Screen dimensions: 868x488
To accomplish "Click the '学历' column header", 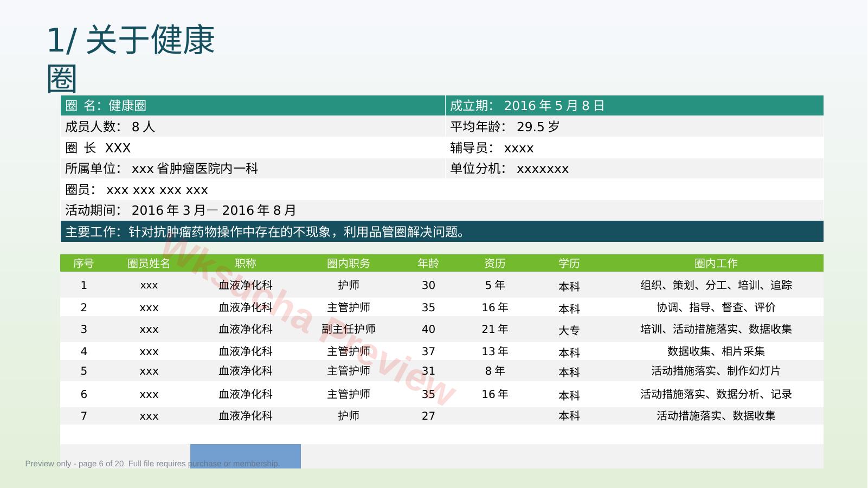I will 569,263.
